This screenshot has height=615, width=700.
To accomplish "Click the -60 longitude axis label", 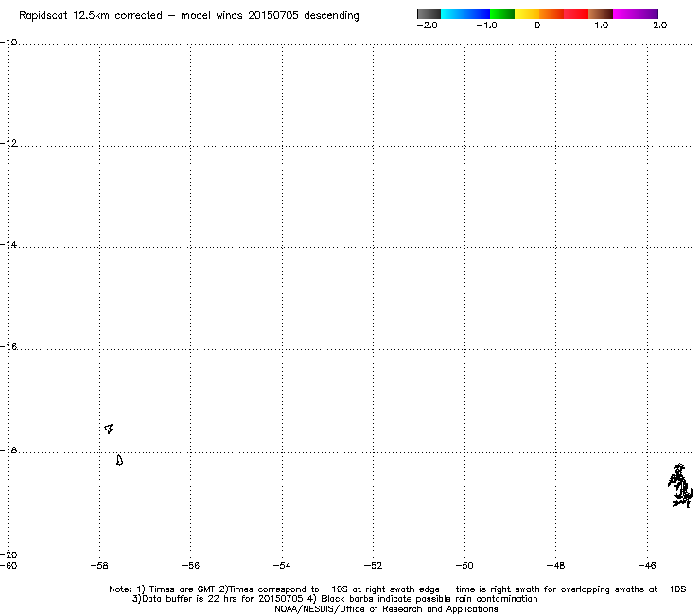I will [9, 566].
